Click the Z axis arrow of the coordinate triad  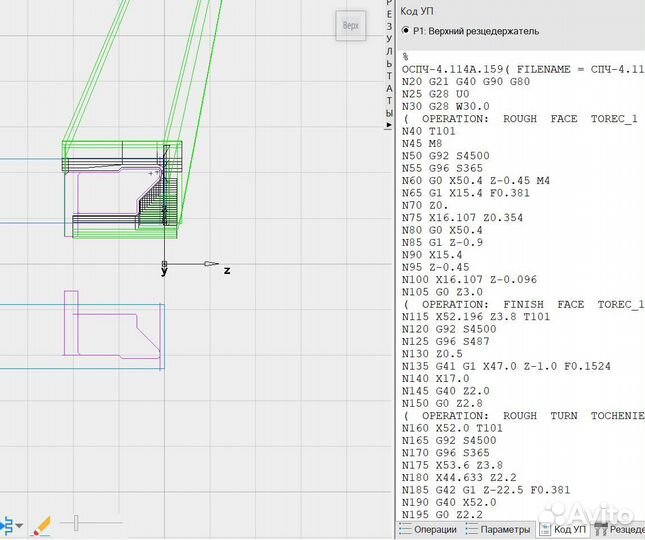point(211,264)
